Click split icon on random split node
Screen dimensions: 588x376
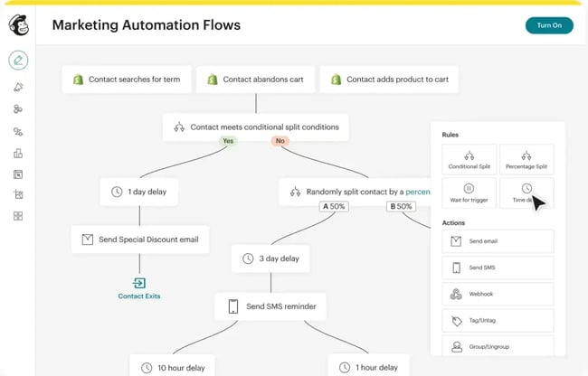295,192
